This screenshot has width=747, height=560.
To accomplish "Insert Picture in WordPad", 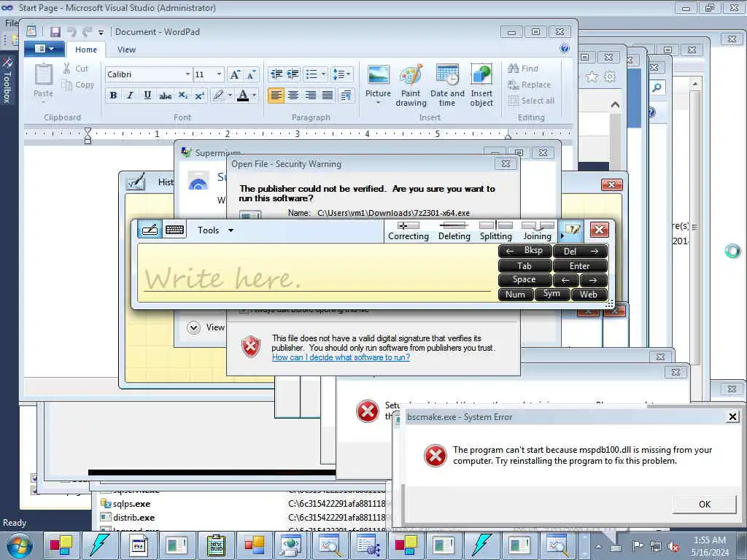I will click(379, 85).
